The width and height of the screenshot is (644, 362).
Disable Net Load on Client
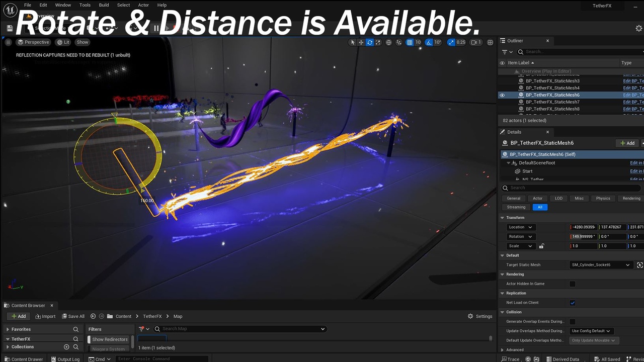click(x=572, y=302)
